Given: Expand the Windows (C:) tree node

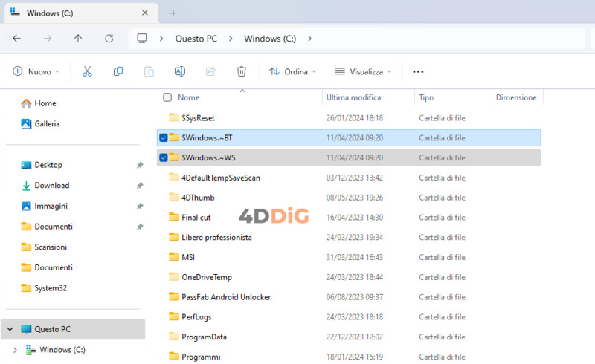Looking at the screenshot, I should coord(15,350).
